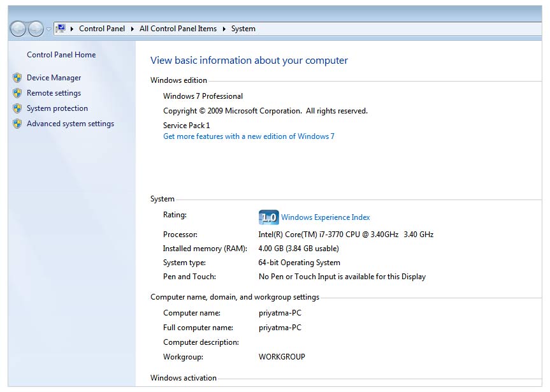The width and height of the screenshot is (550, 392).
Task: Click the Intel Core i7-3770 processor value
Action: pos(346,235)
